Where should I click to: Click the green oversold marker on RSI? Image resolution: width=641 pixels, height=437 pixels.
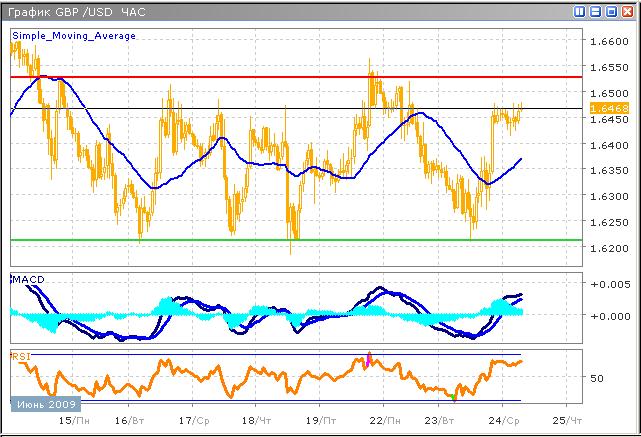coord(453,397)
